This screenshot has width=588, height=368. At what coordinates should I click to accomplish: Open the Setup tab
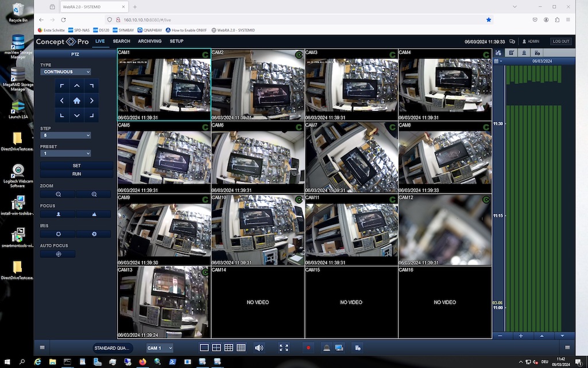coord(176,41)
